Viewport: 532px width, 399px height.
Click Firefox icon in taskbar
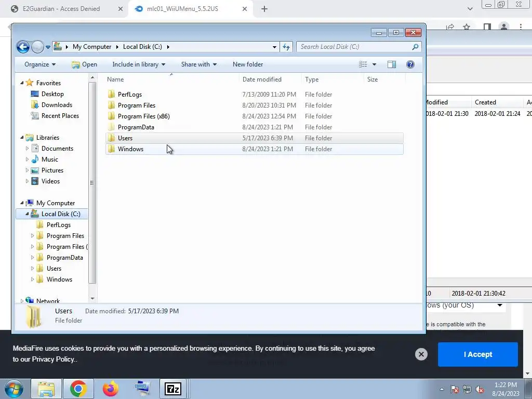coord(111,389)
